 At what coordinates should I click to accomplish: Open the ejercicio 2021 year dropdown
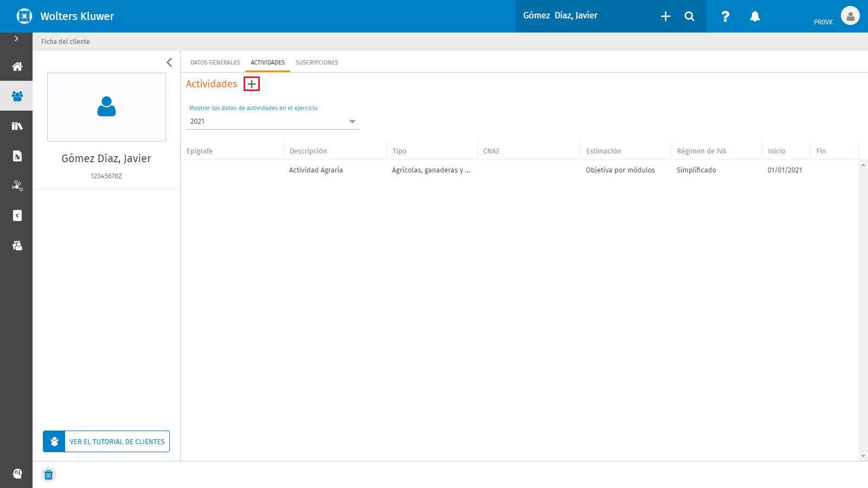[273, 121]
